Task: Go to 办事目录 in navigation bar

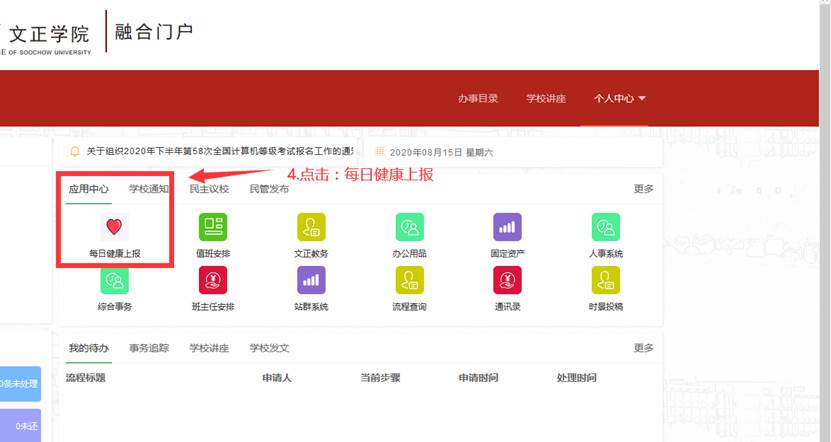Action: pos(476,99)
